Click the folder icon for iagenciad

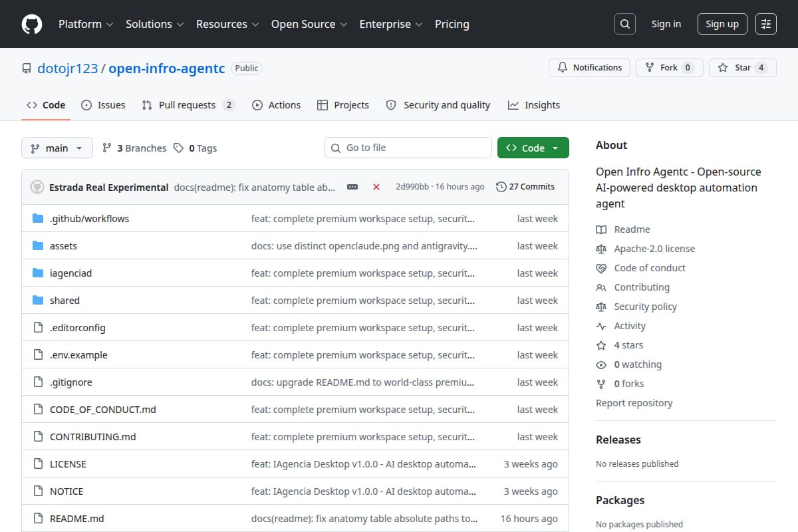click(38, 273)
